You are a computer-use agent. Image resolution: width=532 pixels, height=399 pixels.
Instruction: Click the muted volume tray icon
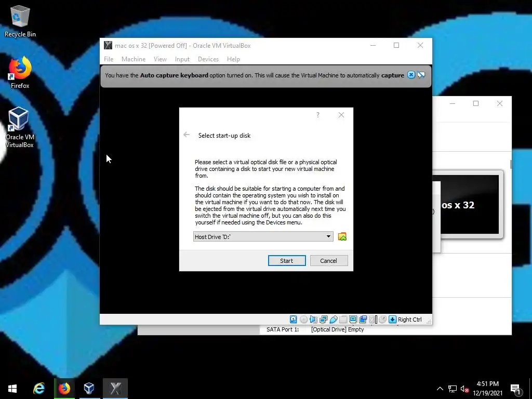point(465,389)
